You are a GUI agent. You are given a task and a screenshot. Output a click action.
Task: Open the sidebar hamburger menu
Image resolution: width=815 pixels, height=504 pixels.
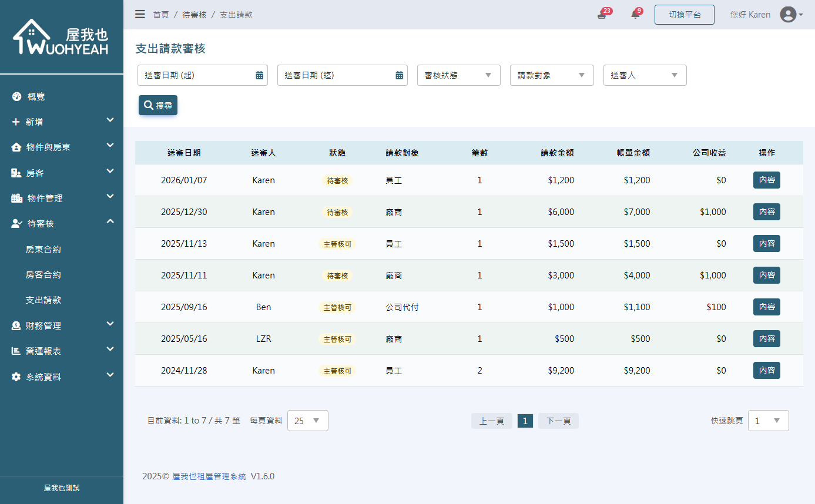coord(140,14)
